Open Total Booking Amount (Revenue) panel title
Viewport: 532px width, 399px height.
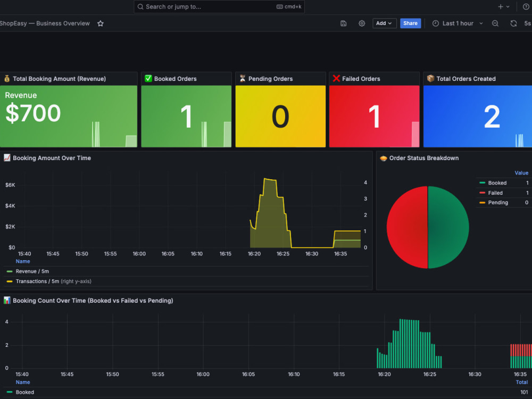[x=60, y=79]
